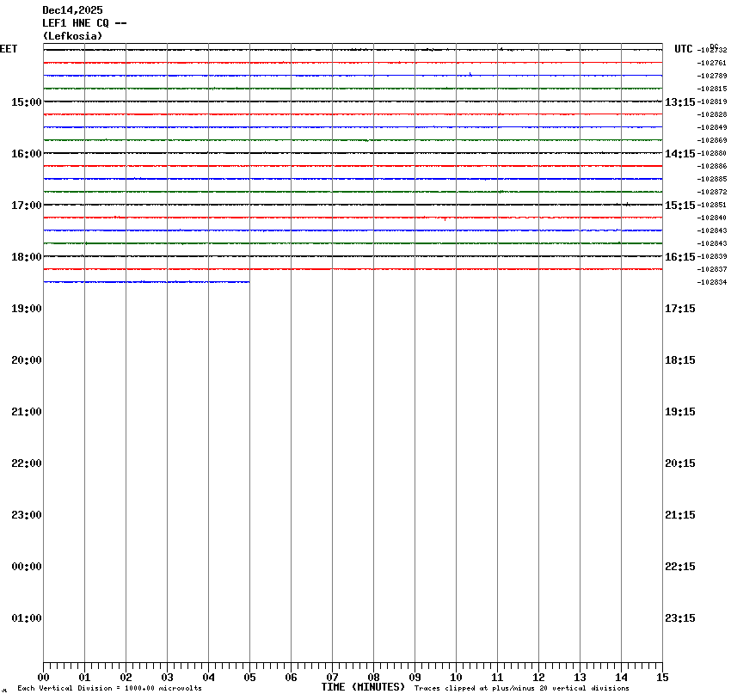The height and width of the screenshot is (700, 731).
Task: Click the LEF1 HNE CQ station title
Action: [84, 23]
